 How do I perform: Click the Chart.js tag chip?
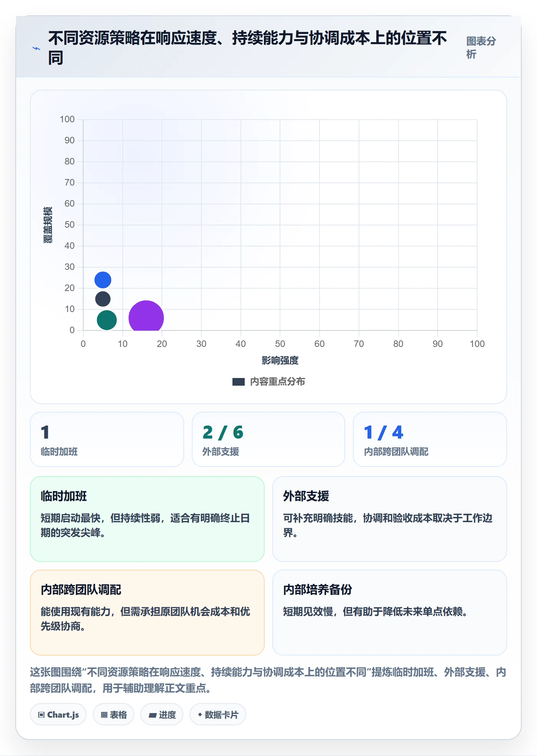pyautogui.click(x=58, y=715)
